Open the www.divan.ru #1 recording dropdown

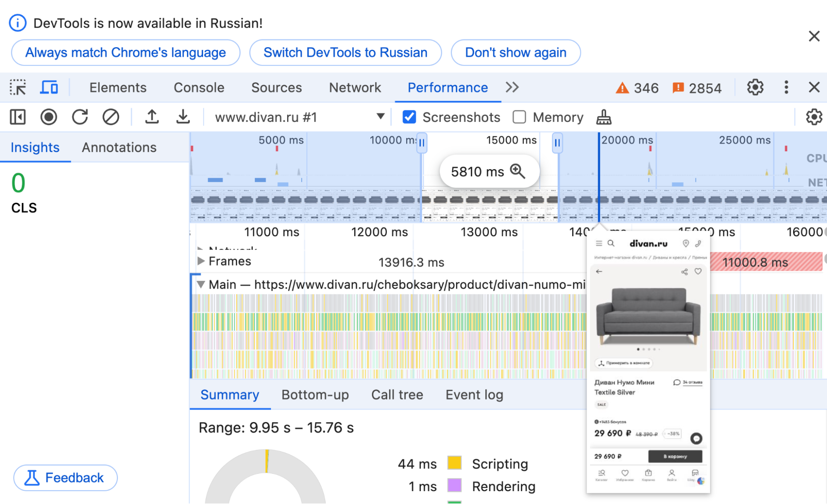click(300, 117)
